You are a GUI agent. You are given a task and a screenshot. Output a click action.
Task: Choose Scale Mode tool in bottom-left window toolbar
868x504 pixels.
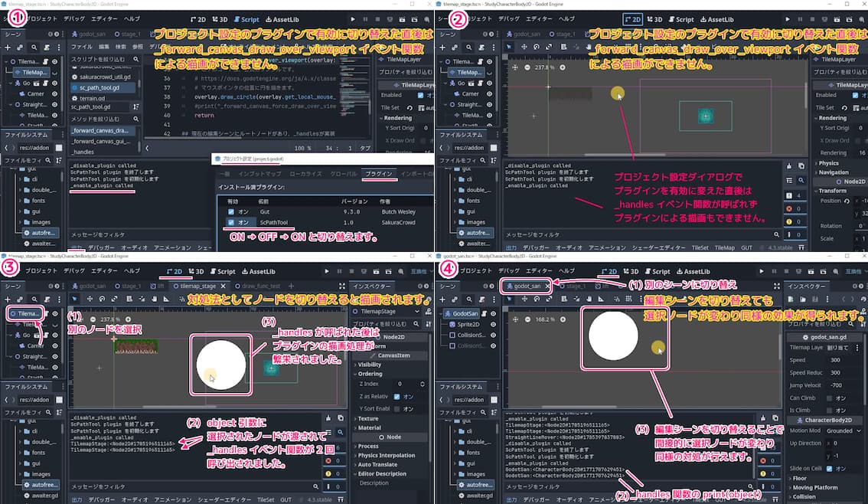pyautogui.click(x=115, y=299)
